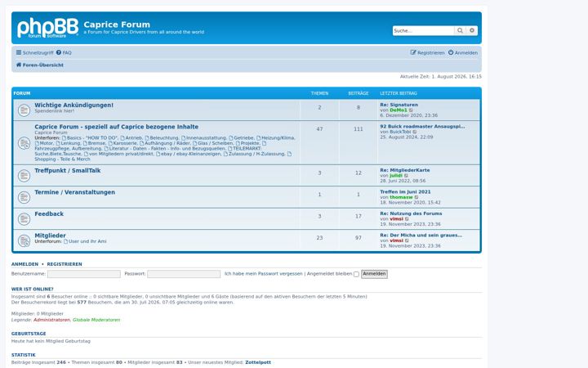Click the FAQ question mark icon
The image size is (588, 368).
pyautogui.click(x=59, y=52)
